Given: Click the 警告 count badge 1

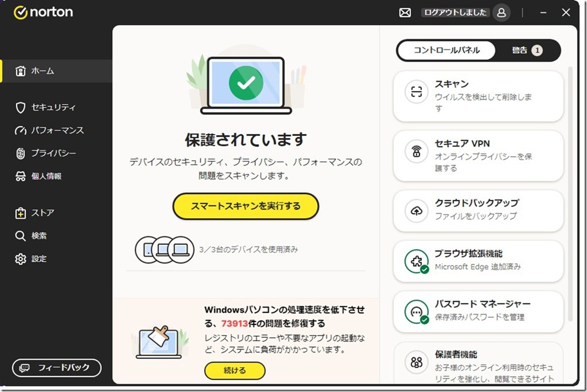Looking at the screenshot, I should [x=537, y=50].
